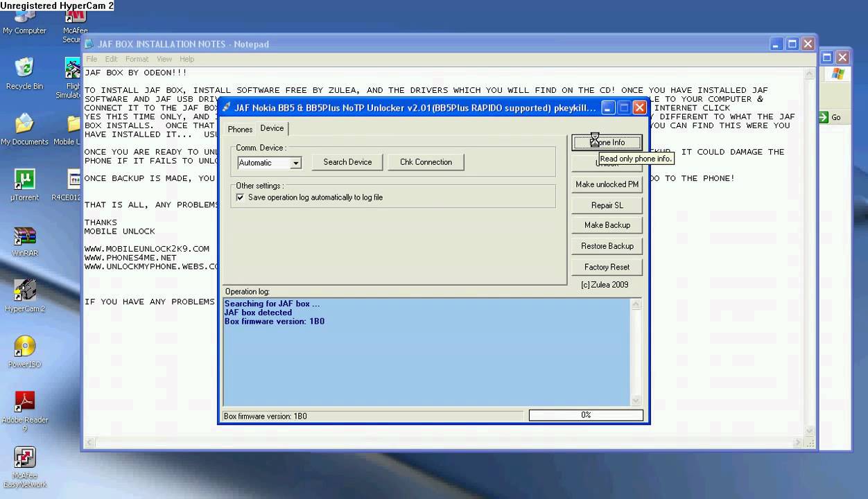Click 'Box firmware version: 1B0' status bar
The width and height of the screenshot is (868, 499).
coord(372,416)
